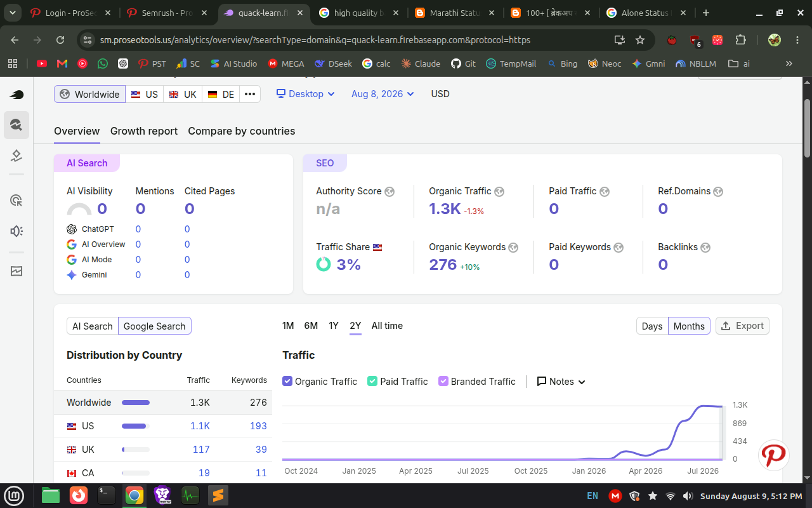Click the Export button

point(742,326)
